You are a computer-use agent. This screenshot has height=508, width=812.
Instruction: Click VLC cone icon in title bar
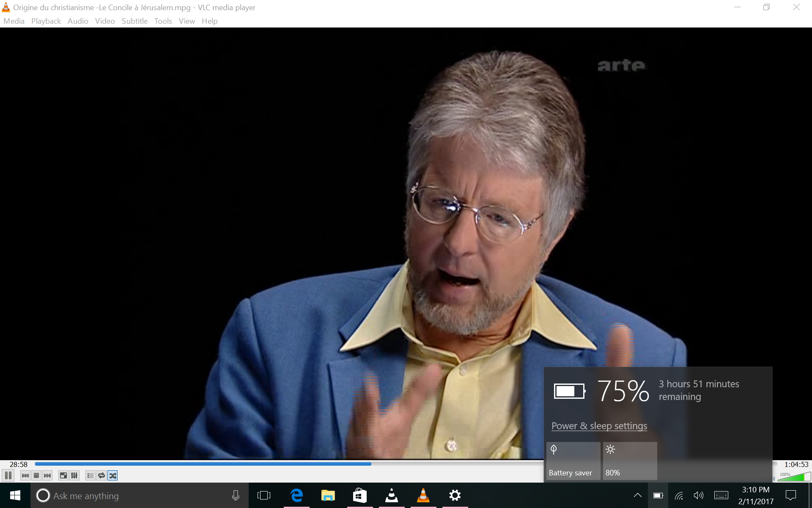[6, 7]
